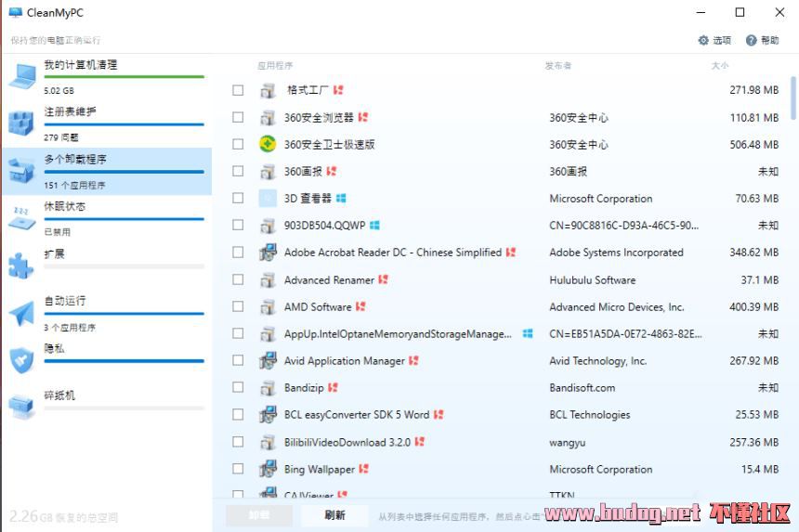Click the disabled 卸载 uninstall button
Viewport: 799px width, 532px height.
point(259,515)
